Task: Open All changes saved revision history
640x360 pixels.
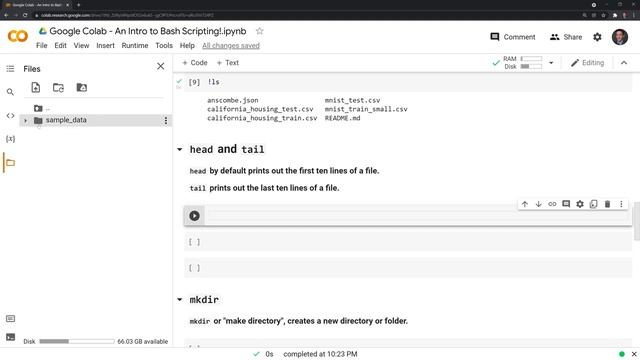Action: (231, 46)
